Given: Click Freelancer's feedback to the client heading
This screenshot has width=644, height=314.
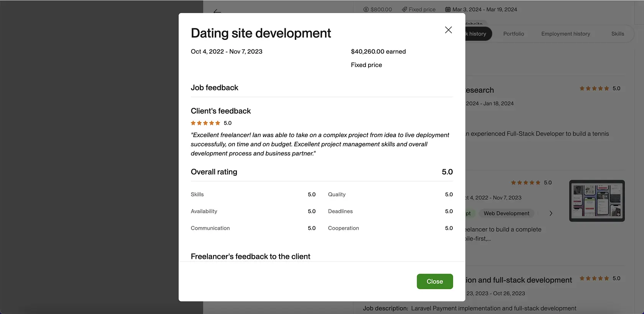Looking at the screenshot, I should [250, 257].
